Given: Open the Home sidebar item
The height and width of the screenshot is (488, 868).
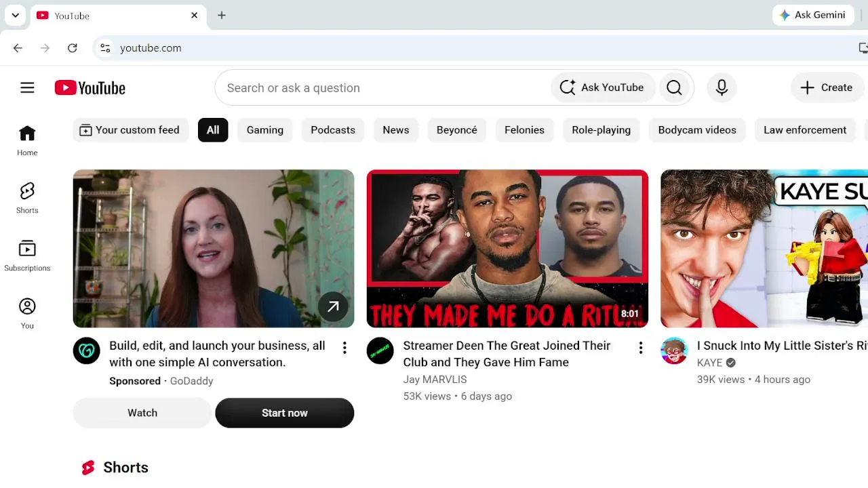Looking at the screenshot, I should coord(27,140).
